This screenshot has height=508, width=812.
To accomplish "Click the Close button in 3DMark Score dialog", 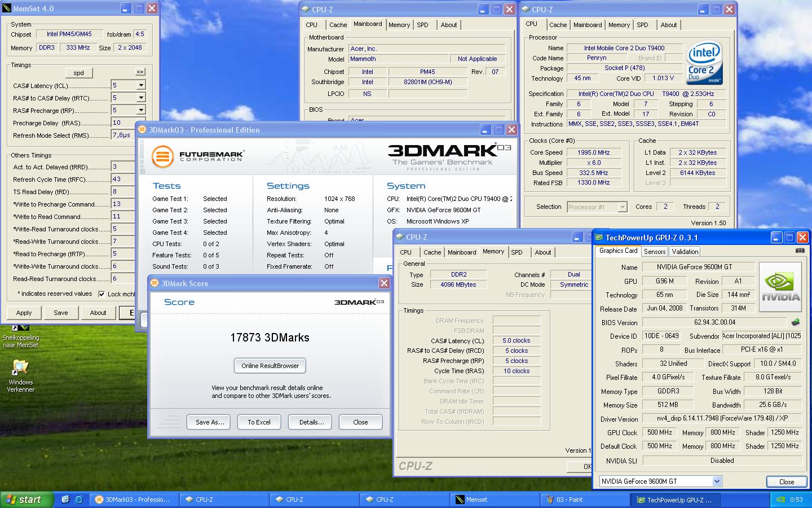I will 360,422.
